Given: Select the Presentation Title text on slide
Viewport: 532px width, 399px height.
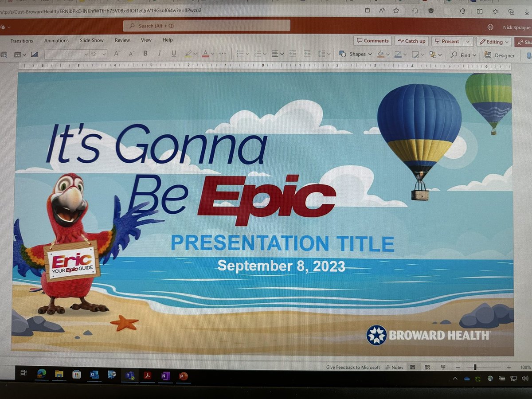Looking at the screenshot, I should coord(282,244).
